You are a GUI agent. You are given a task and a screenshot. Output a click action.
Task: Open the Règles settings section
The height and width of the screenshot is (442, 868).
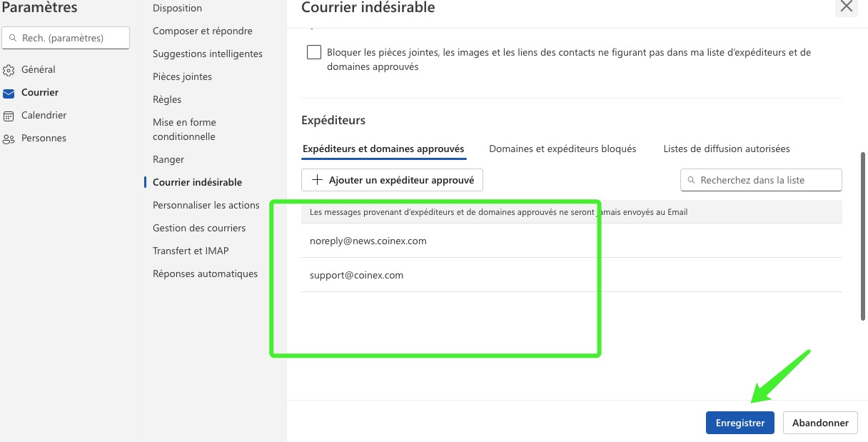tap(167, 99)
